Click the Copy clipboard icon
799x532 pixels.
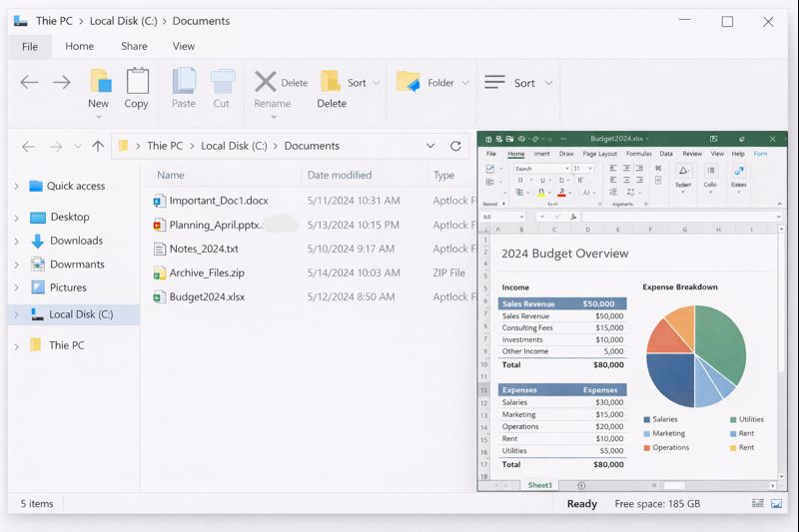coord(137,81)
